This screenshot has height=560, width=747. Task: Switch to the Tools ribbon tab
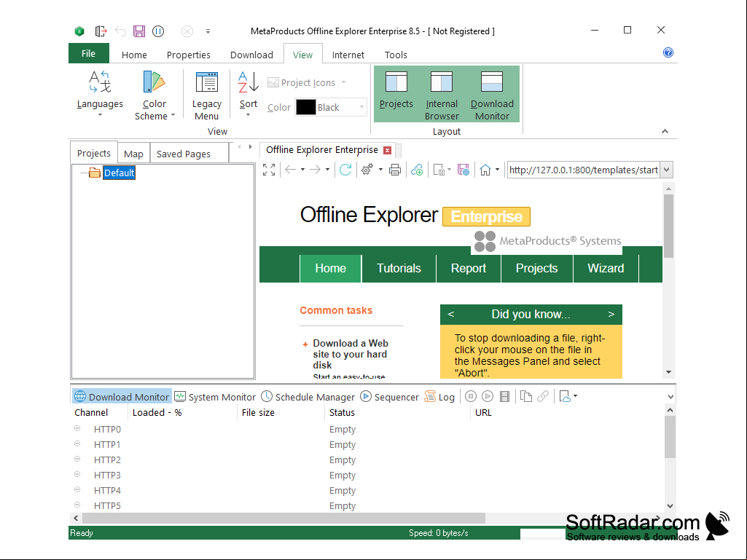[x=396, y=55]
